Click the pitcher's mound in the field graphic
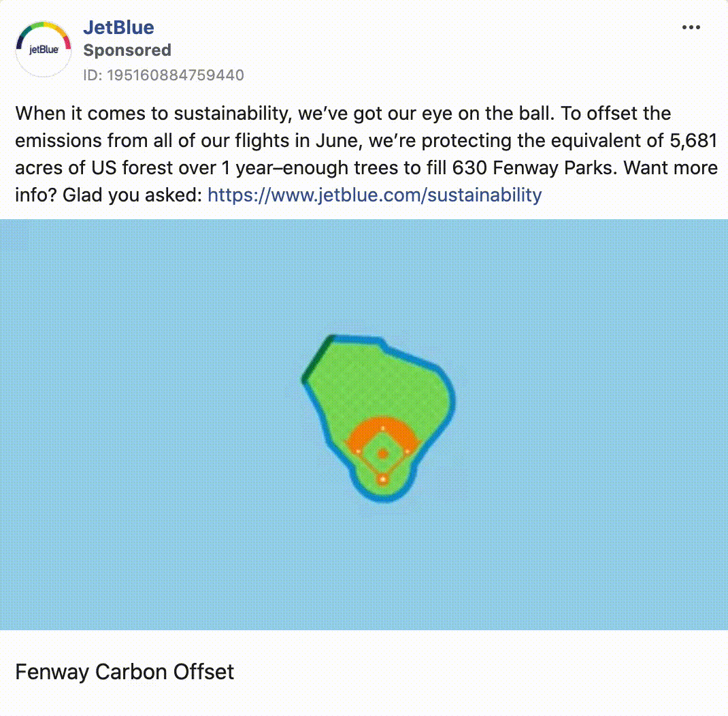 (382, 454)
